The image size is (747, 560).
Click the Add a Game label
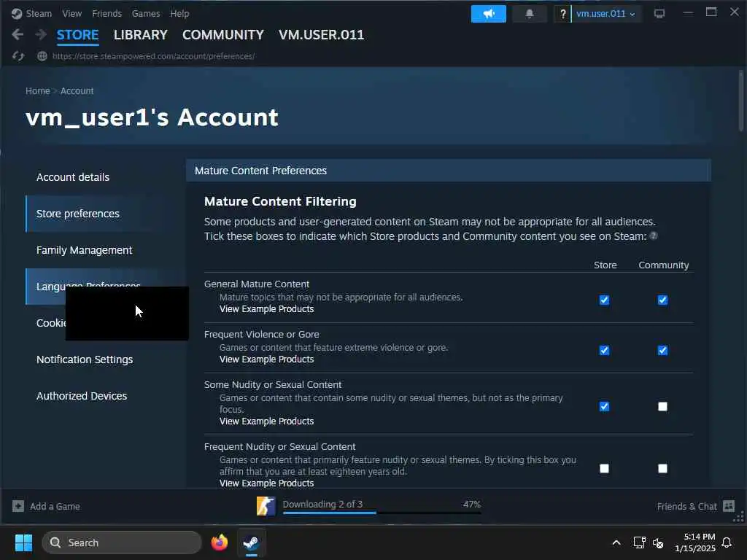[55, 507]
